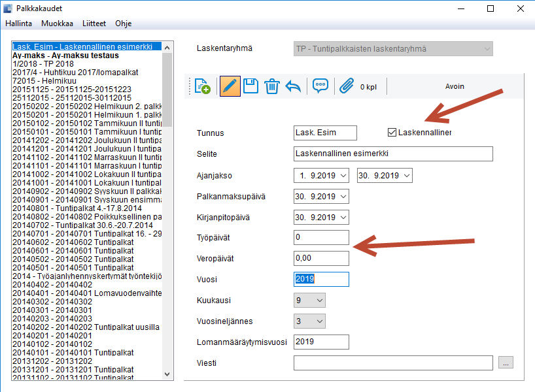Select '20150201 Helmikuun 1.' period row
The width and height of the screenshot is (535, 392).
(x=87, y=115)
